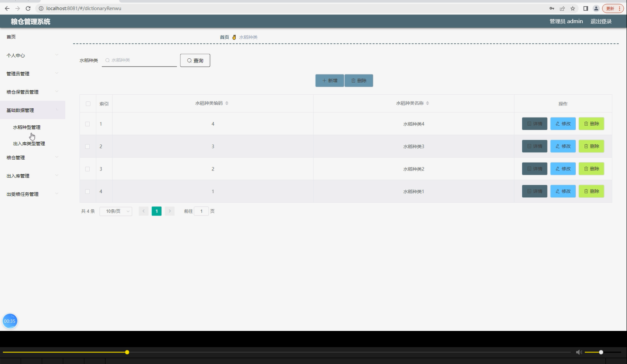View 详情 for 水稻种类4
Viewport: 627px width, 364px height.
[535, 124]
